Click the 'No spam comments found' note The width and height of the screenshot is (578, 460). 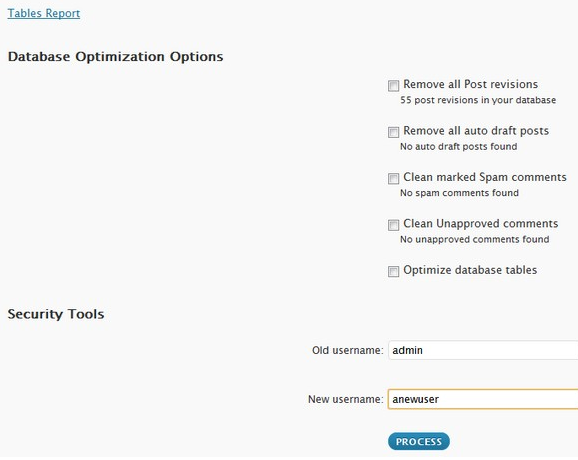(459, 193)
